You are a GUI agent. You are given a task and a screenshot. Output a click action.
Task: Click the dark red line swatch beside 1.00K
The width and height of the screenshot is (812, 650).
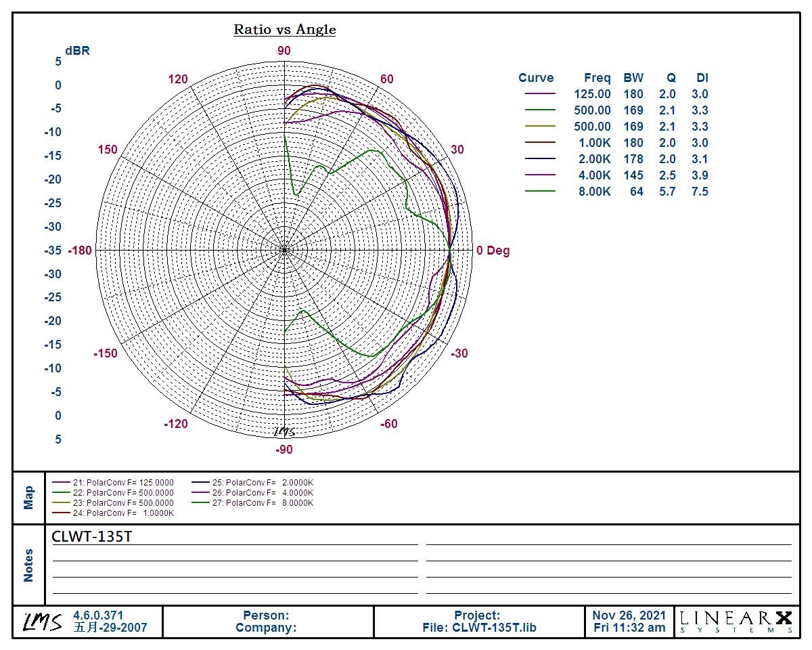(x=539, y=143)
